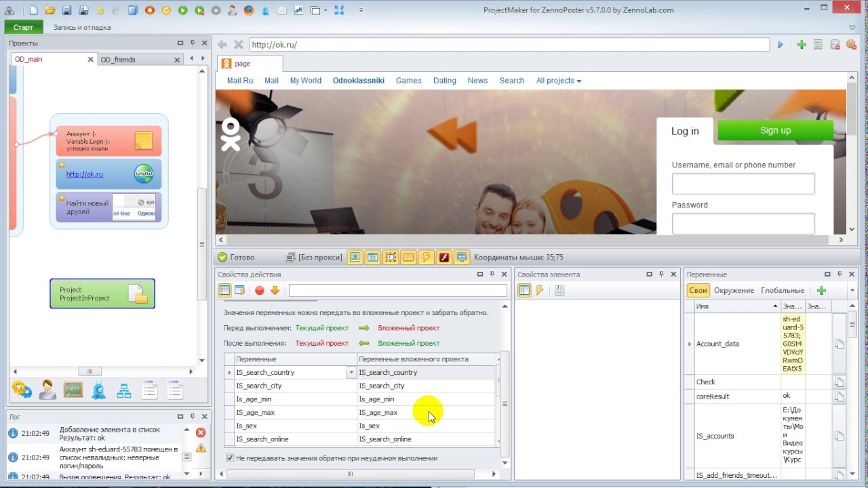
Task: Toggle the Flash icon in browser status bar
Action: (x=444, y=258)
